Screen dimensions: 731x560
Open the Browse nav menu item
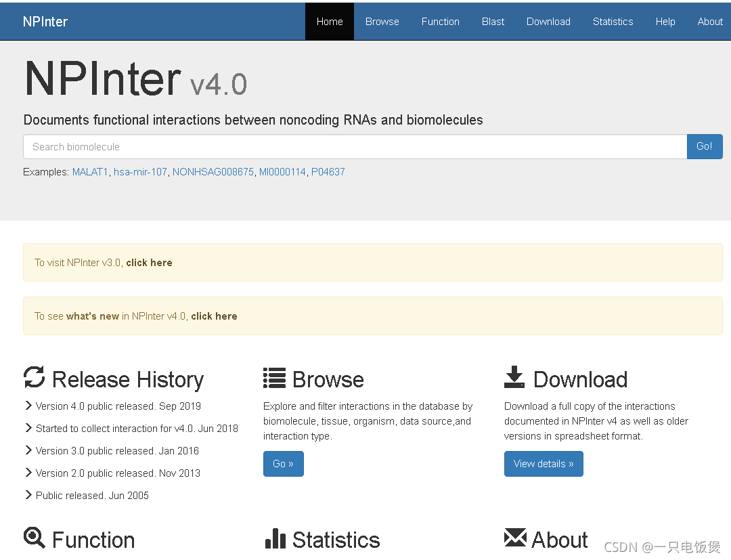pyautogui.click(x=382, y=22)
